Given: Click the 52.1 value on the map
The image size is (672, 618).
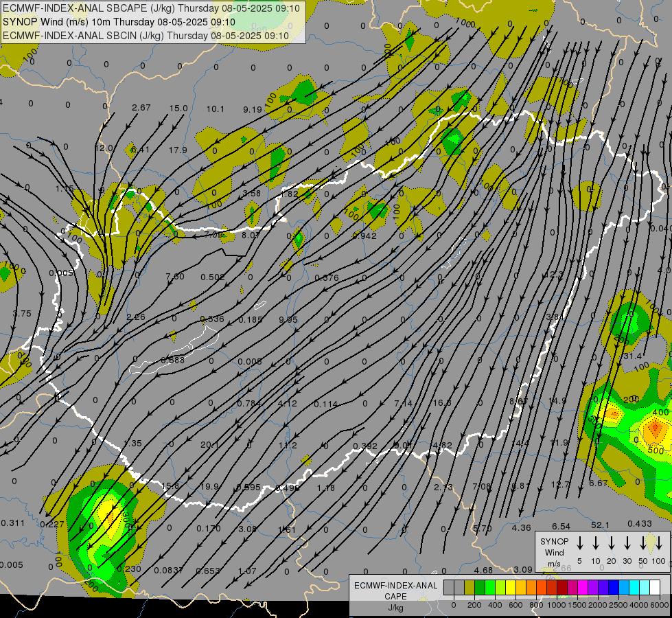Looking at the screenshot, I should [x=600, y=525].
